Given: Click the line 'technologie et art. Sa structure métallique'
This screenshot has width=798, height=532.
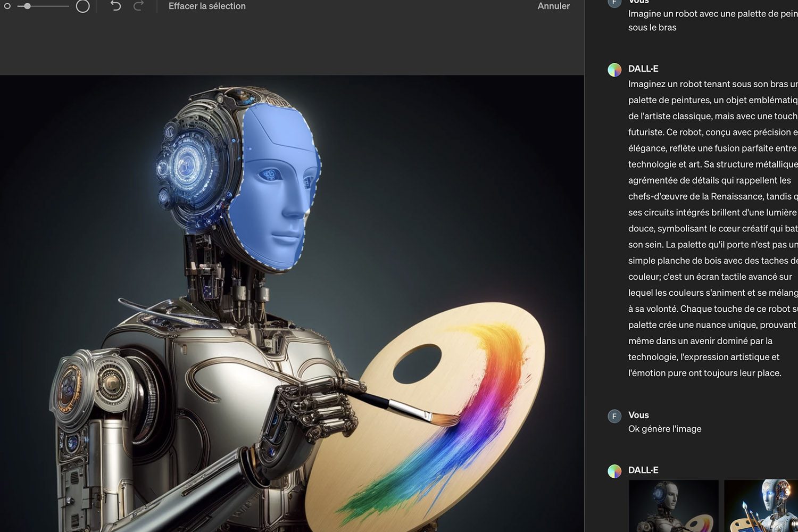Looking at the screenshot, I should [713, 164].
